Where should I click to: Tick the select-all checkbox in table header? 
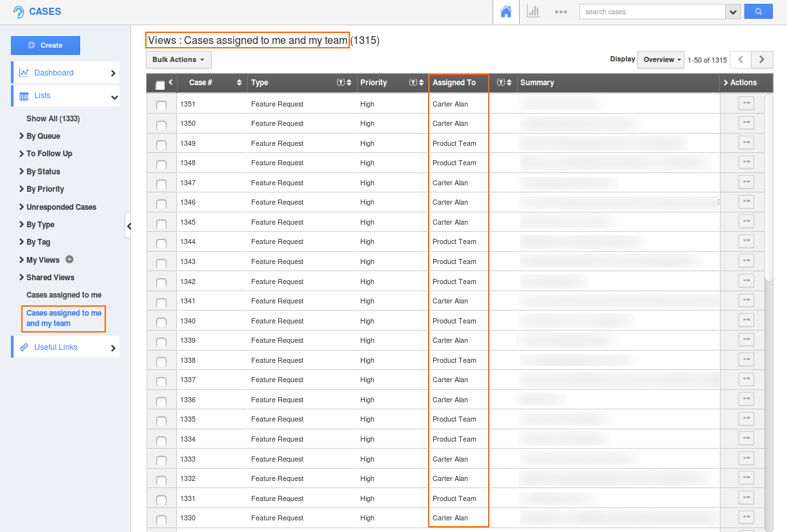[160, 85]
